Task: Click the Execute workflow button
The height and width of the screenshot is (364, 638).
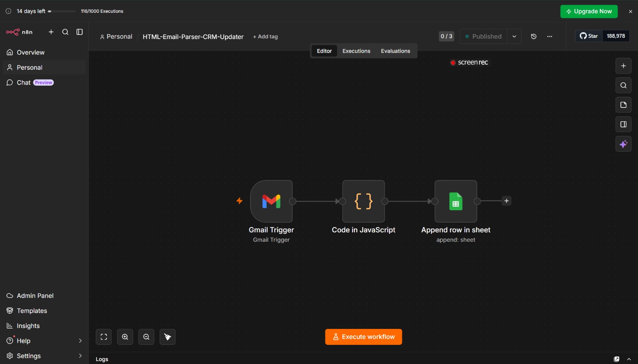Action: coord(363,337)
